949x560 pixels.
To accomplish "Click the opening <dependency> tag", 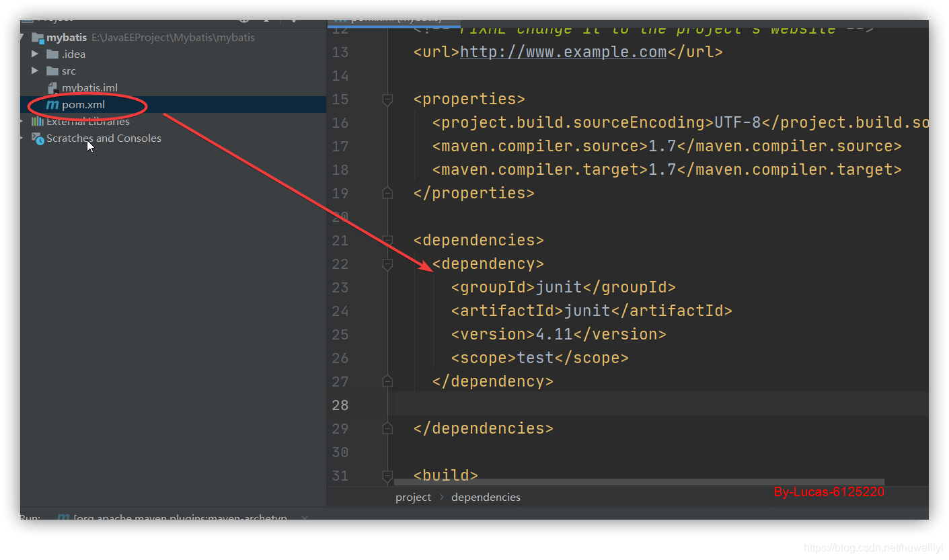I will (488, 264).
